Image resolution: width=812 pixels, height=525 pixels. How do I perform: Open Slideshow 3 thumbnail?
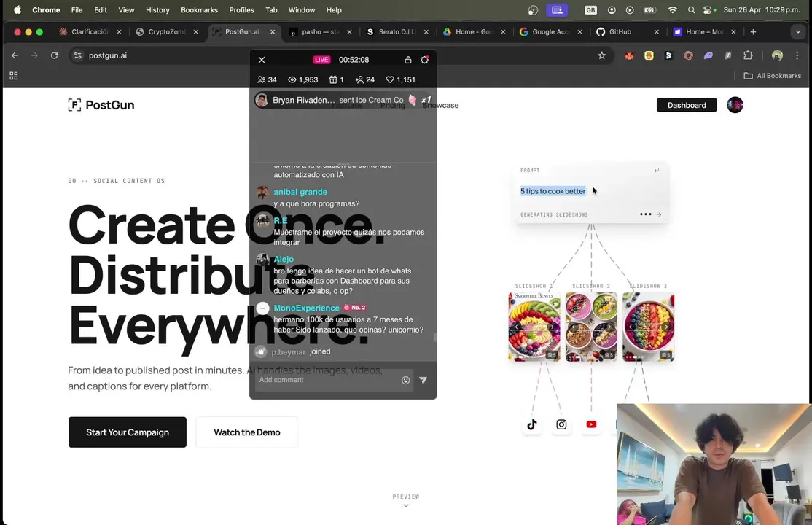[648, 327]
